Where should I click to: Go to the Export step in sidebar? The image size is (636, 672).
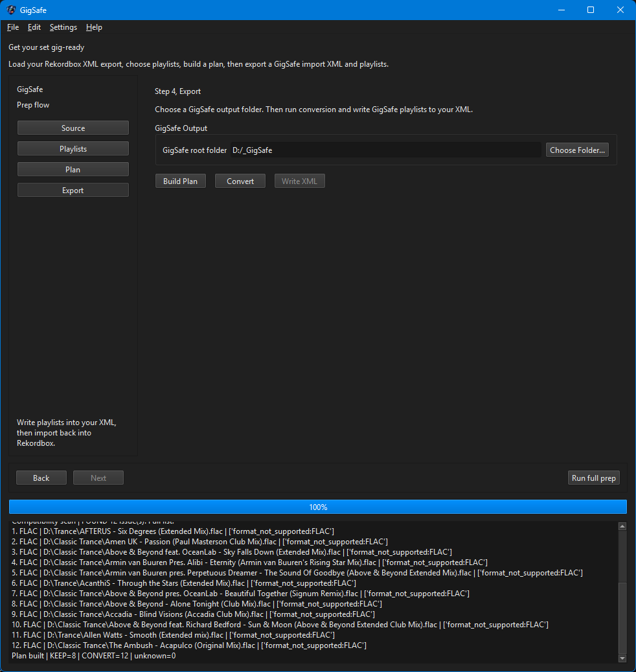point(73,191)
